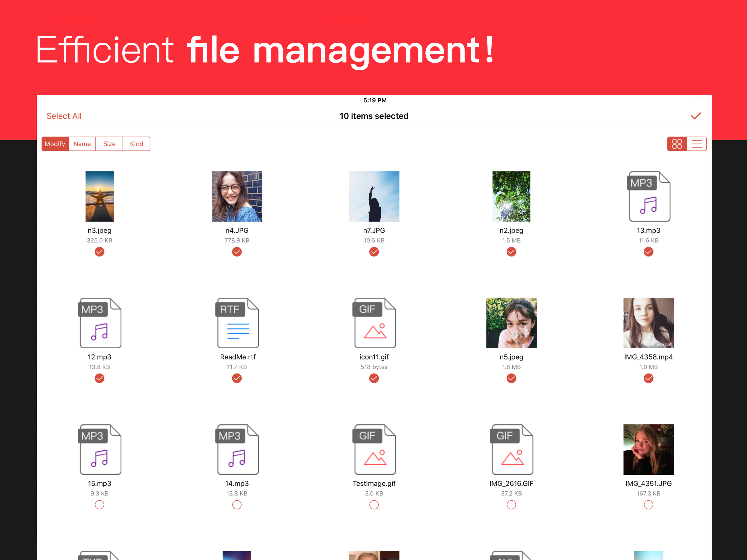This screenshot has width=747, height=560.
Task: Uncheck the n5.jpeg selection circle
Action: (511, 378)
